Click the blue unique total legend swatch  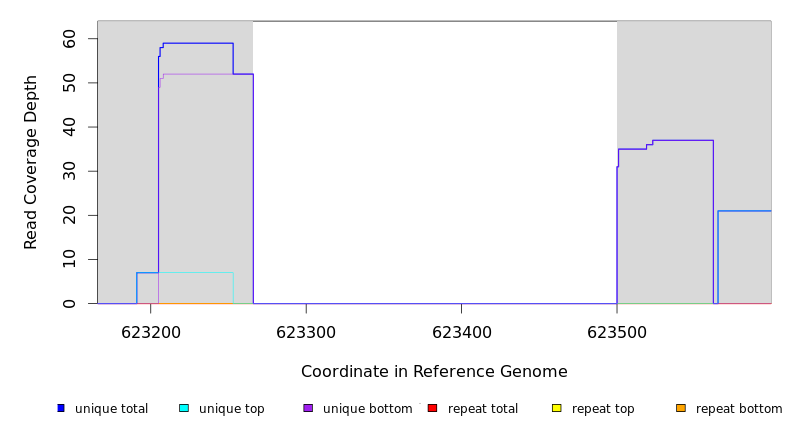[61, 408]
